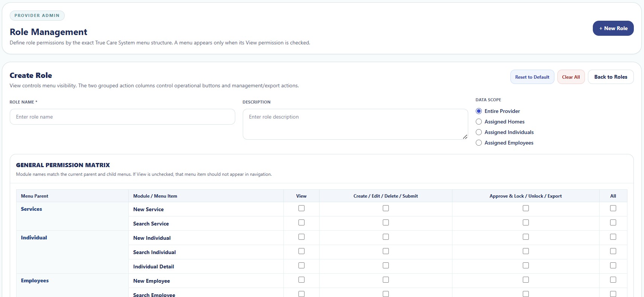Viewport: 644px width, 297px height.
Task: Check All for New Employee row
Action: coord(613,280)
